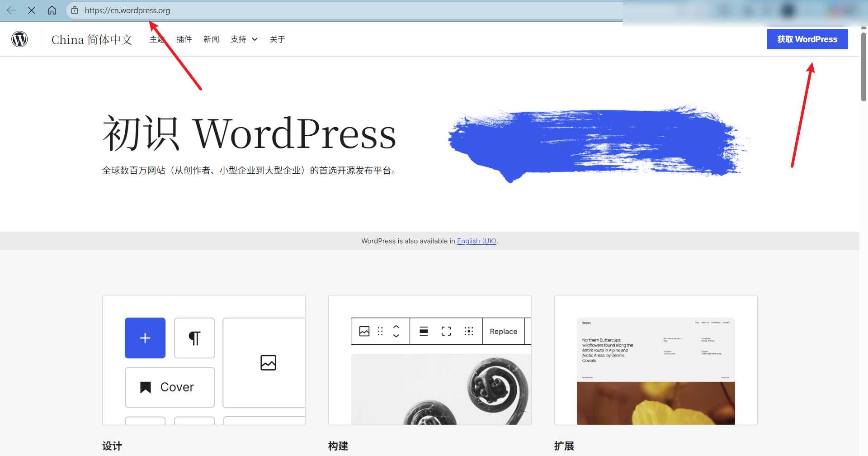
Task: Click the 获取 WordPress button
Action: [807, 39]
